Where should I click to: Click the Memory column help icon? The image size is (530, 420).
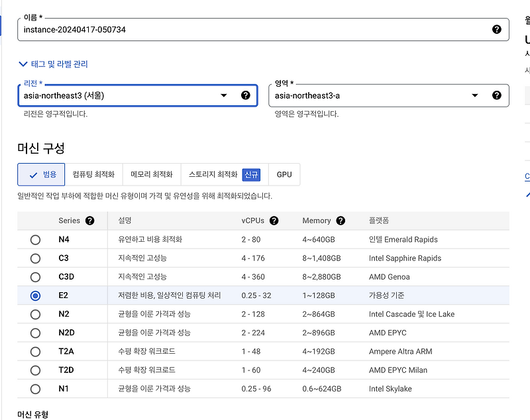tap(341, 220)
